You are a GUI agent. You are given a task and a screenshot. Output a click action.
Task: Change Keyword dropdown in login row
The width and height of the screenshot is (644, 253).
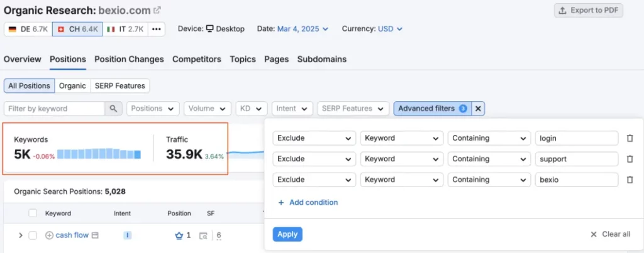pyautogui.click(x=402, y=138)
